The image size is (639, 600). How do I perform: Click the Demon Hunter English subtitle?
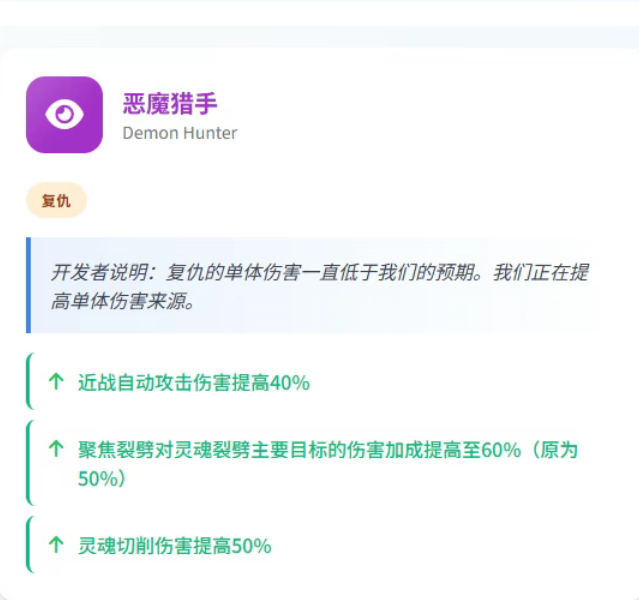(180, 133)
